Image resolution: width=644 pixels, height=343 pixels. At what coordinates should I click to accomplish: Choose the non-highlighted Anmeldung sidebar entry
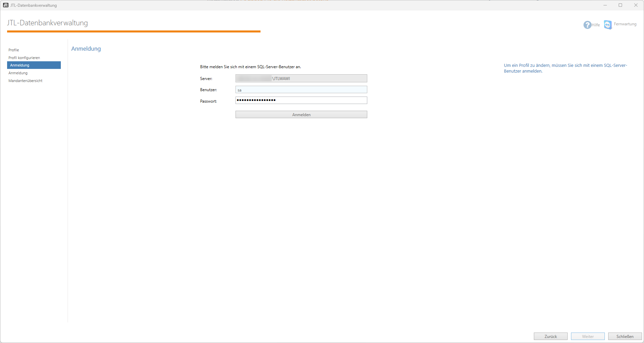point(18,73)
